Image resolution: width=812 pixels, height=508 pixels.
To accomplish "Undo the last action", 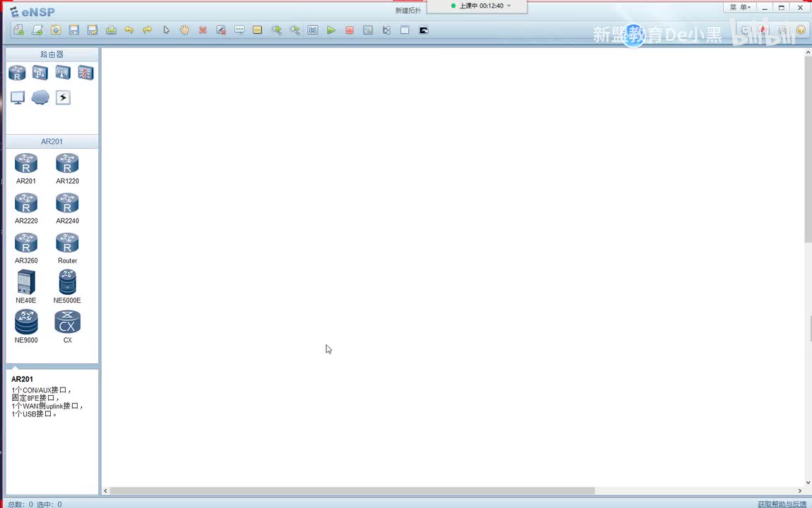I will (x=129, y=30).
